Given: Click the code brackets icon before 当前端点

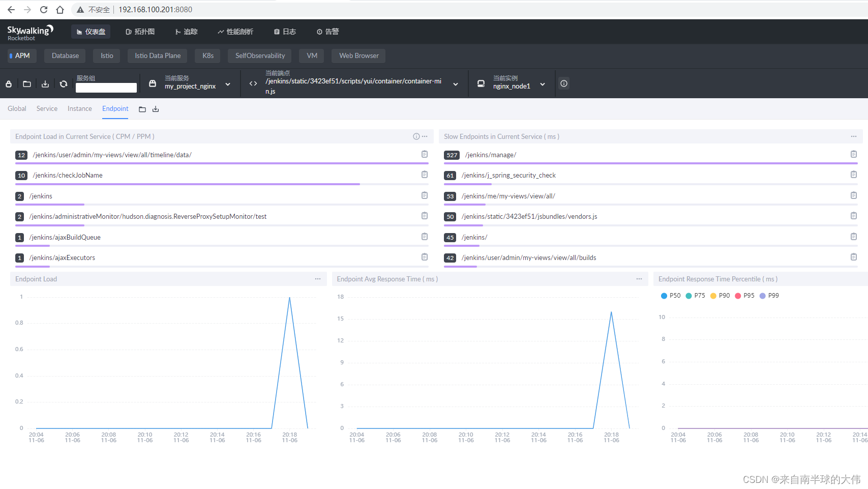Looking at the screenshot, I should [253, 83].
